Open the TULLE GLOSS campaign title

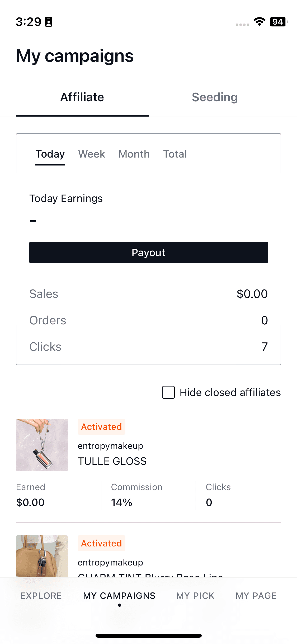pos(112,461)
